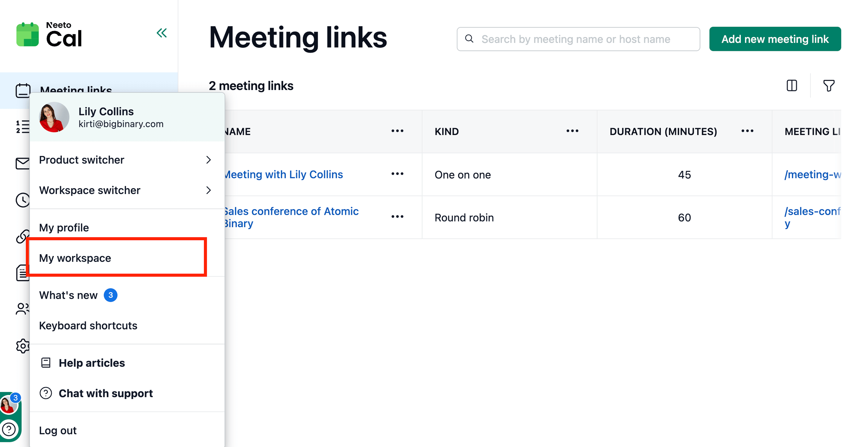The width and height of the screenshot is (868, 447).
Task: Open row options for Sales conference
Action: pos(397,217)
